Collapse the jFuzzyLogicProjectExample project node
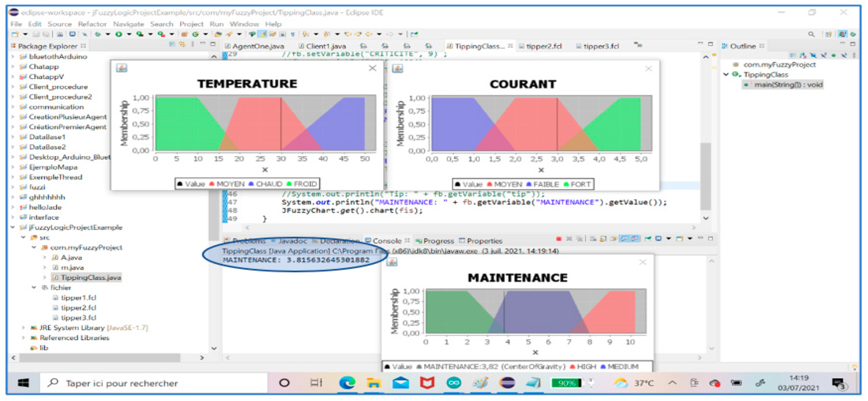This screenshot has height=401, width=868. [13, 227]
